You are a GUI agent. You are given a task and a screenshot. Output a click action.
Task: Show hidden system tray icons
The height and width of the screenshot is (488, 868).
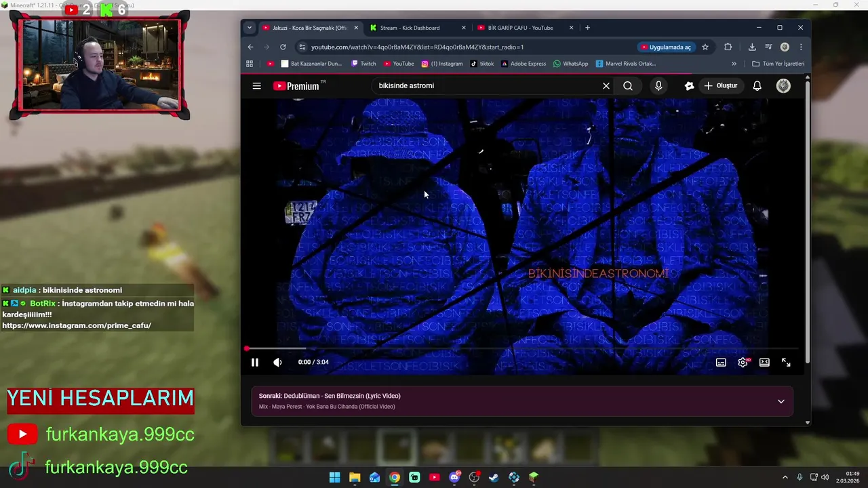click(785, 477)
